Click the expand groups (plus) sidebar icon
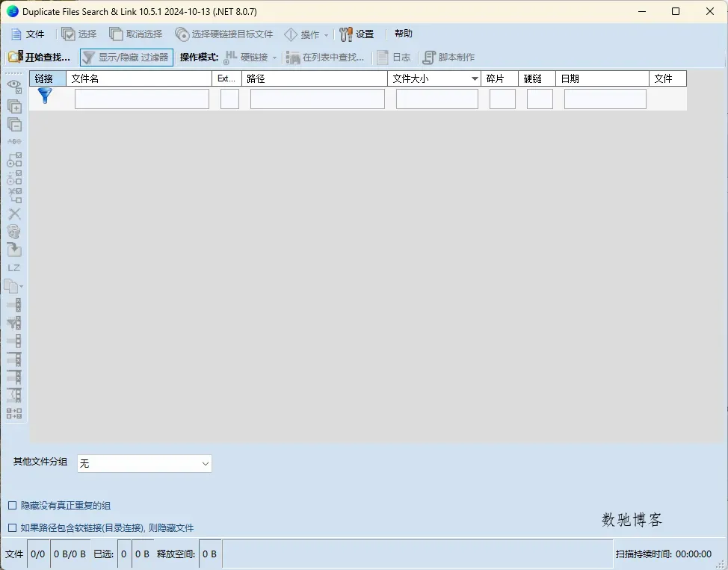 coord(14,106)
